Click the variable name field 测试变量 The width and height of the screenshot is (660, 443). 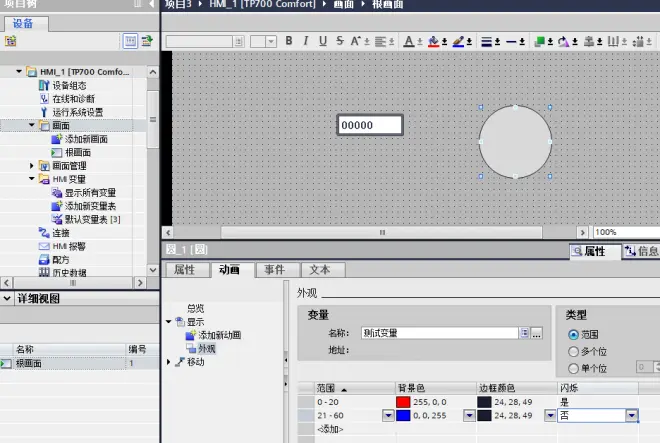tap(439, 334)
